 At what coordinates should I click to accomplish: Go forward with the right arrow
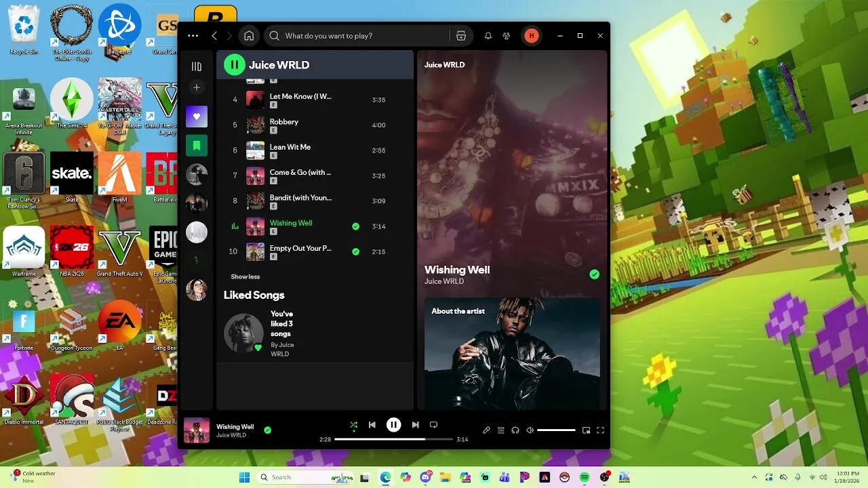click(229, 36)
